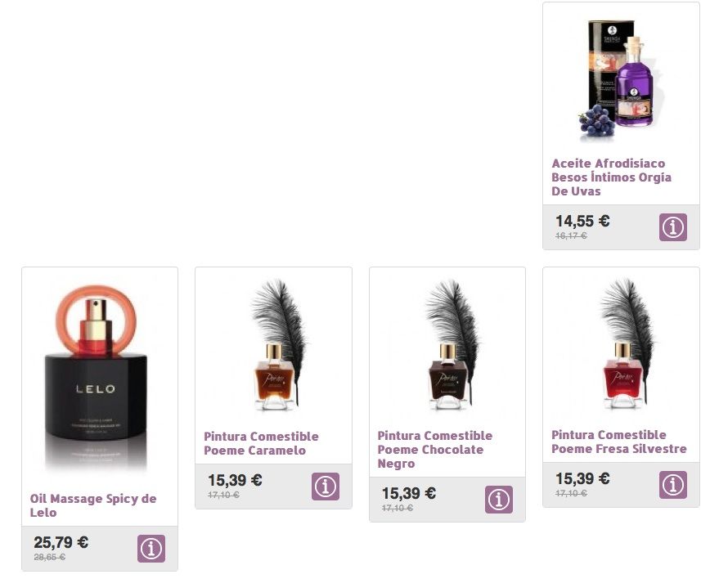Open Oil Massage Spicy de Lelo title link
The image size is (728, 583).
93,505
